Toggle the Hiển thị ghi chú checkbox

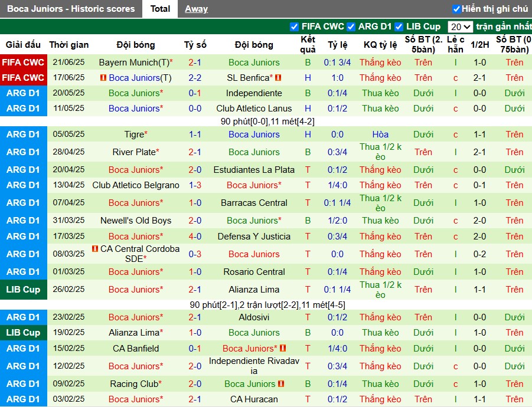[x=456, y=9]
